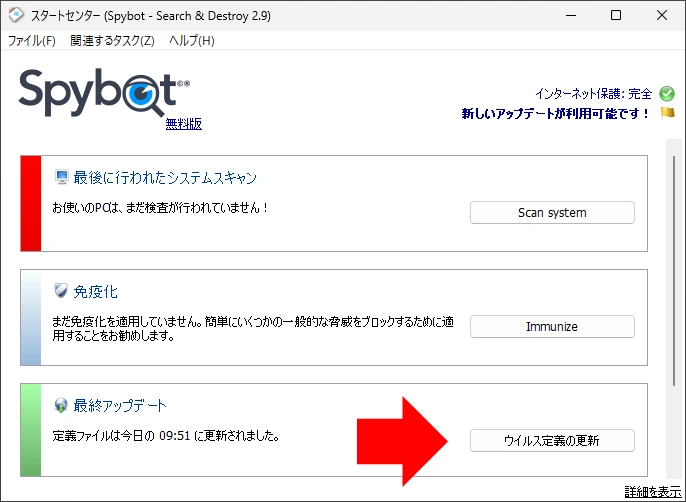Close the Spybot Start Center window
This screenshot has height=502, width=686.
[x=662, y=15]
